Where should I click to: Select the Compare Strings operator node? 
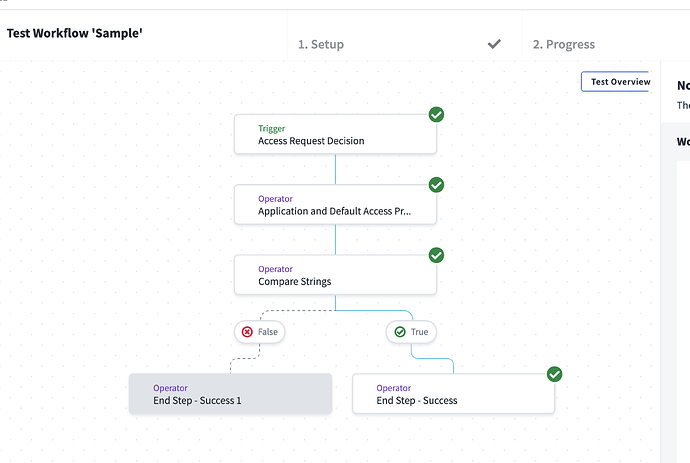point(335,274)
